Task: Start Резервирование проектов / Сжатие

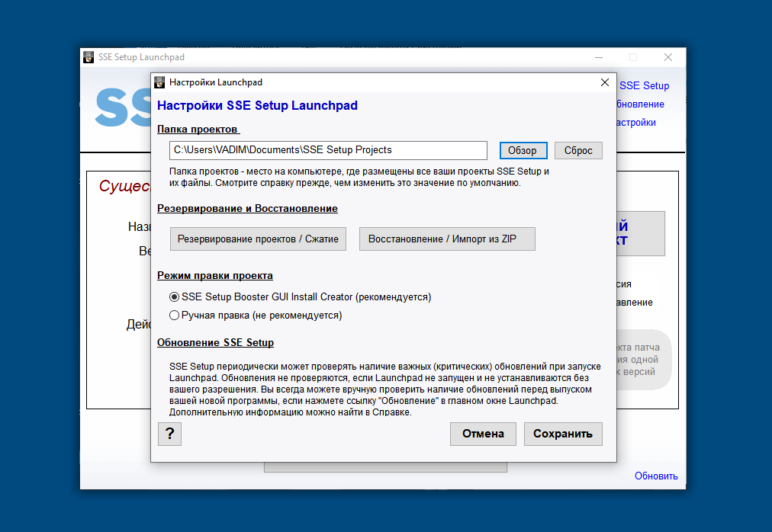Action: (x=258, y=239)
